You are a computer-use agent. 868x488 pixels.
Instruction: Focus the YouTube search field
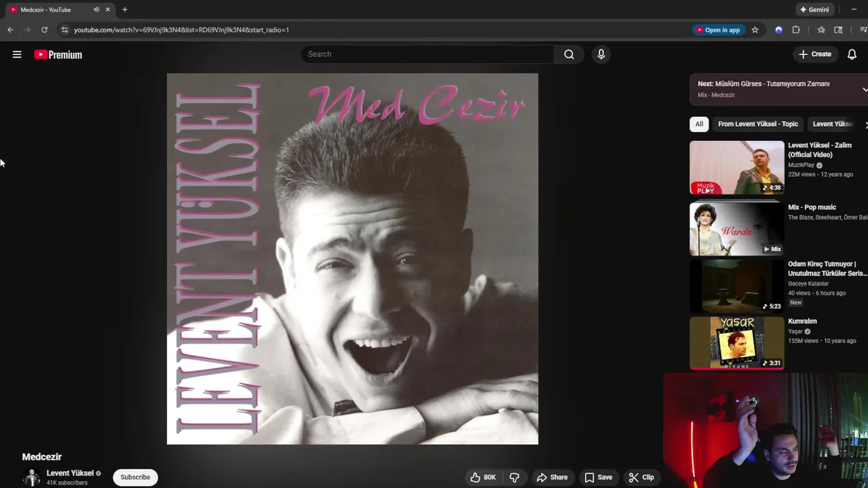(427, 54)
